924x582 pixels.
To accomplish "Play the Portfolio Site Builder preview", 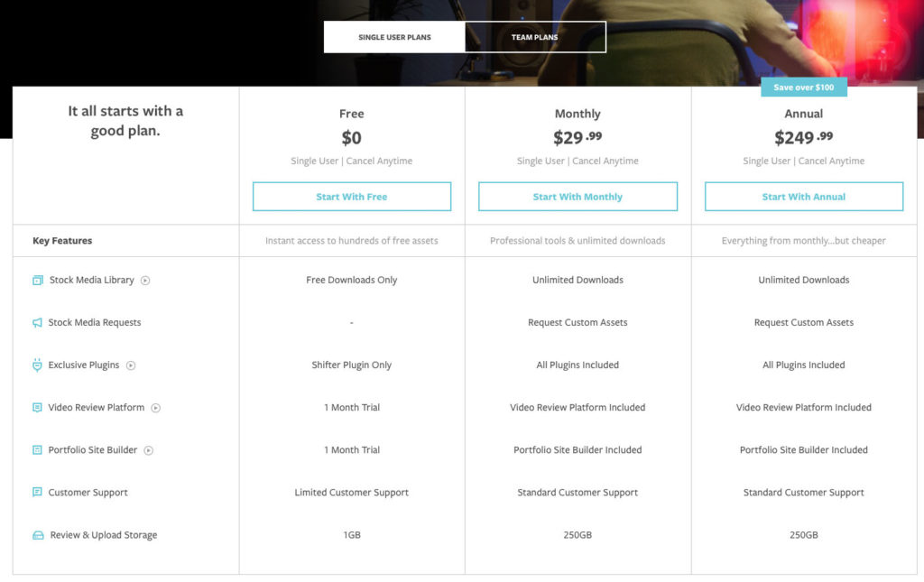I will point(149,450).
